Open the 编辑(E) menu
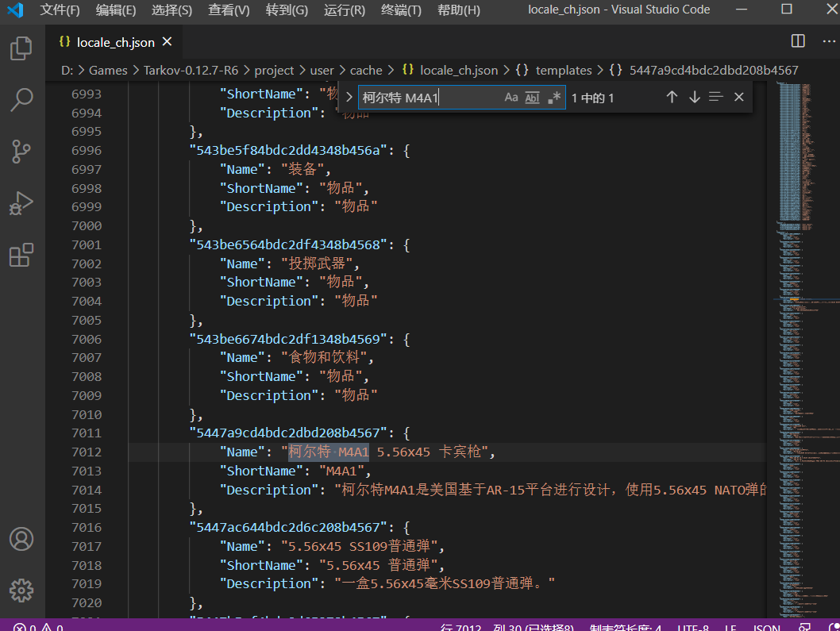The height and width of the screenshot is (631, 840). point(116,10)
